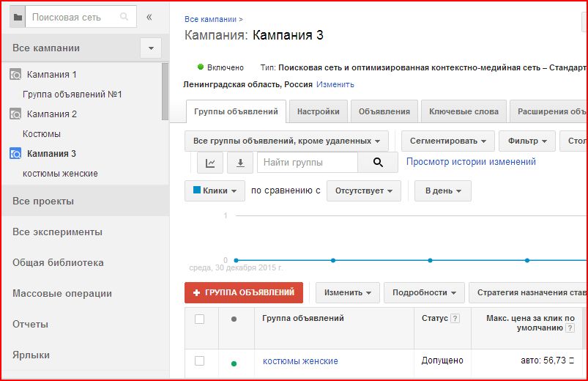Viewport: 588px width, 381px height.
Task: Click the green enabled status dot for Включено
Action: coord(201,67)
